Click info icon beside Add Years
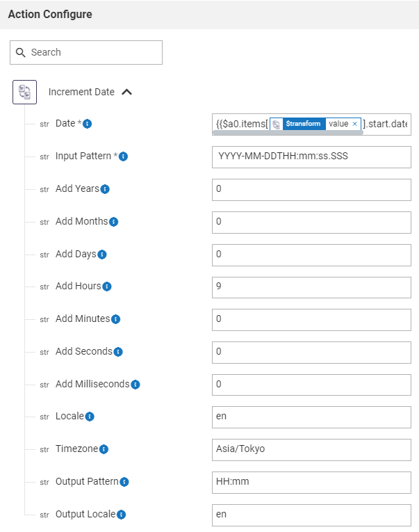 (x=105, y=189)
